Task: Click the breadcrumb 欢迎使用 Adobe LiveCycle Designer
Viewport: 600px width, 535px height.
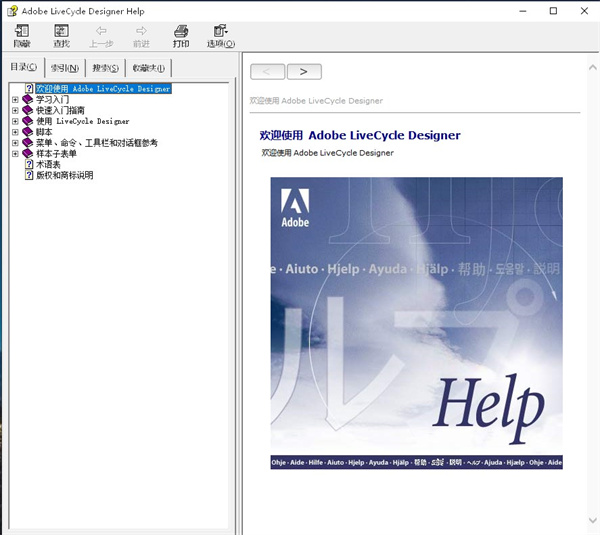Action: click(316, 101)
